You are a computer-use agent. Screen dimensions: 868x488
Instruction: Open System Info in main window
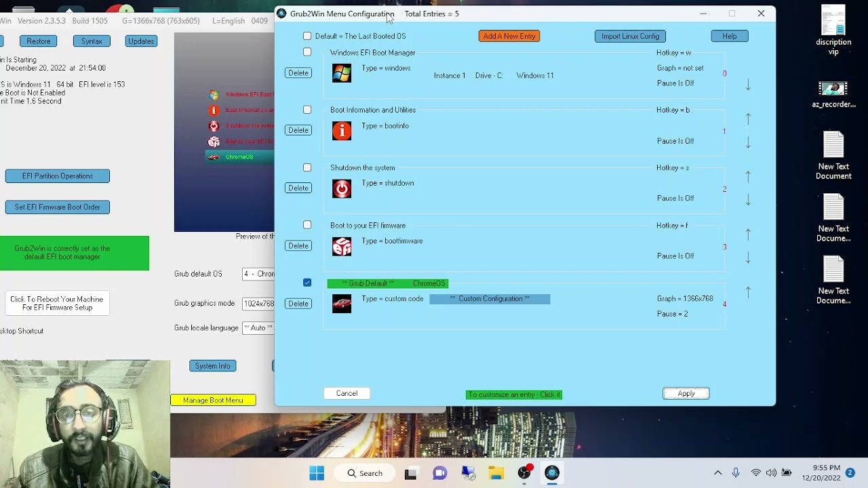[x=212, y=366]
